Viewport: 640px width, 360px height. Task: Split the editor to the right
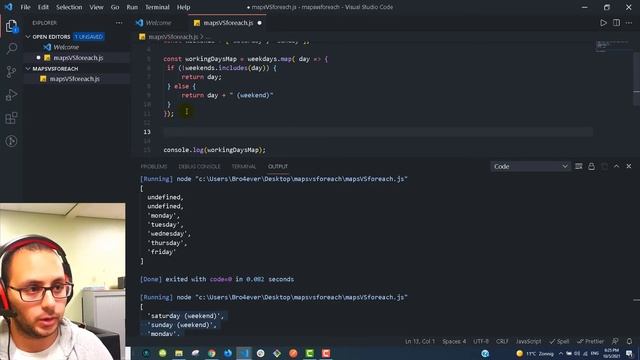coord(616,23)
